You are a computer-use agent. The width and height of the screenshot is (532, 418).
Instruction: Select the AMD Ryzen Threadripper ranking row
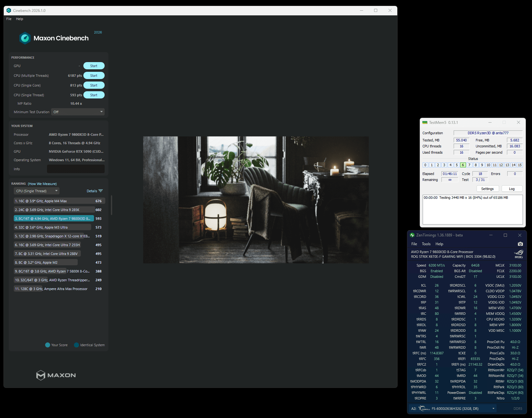pos(58,280)
